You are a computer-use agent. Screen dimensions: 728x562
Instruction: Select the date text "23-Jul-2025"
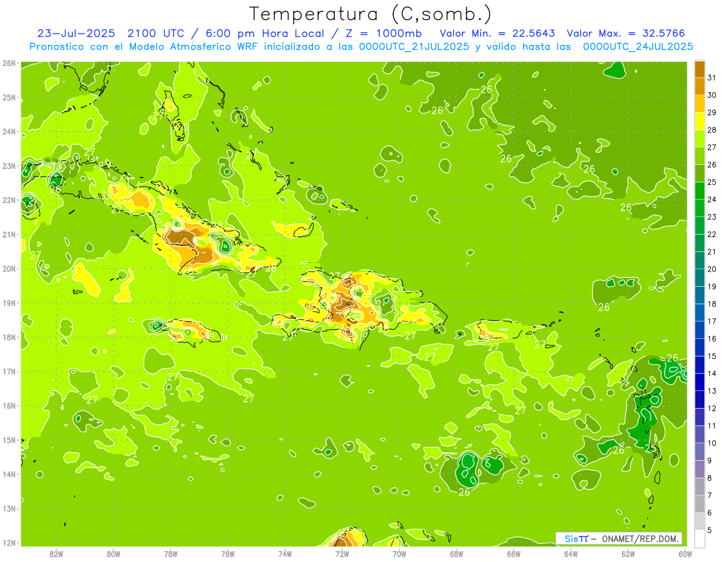77,33
